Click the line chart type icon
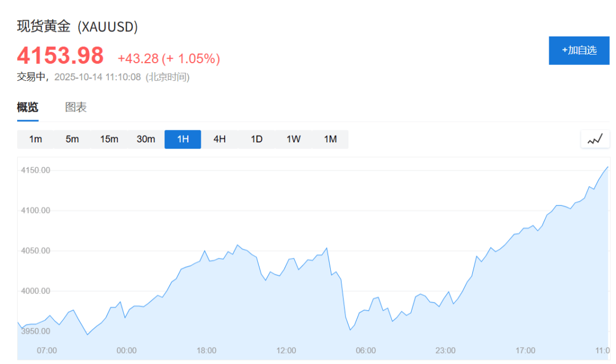Viewport: 616px width, 364px height. tap(595, 139)
